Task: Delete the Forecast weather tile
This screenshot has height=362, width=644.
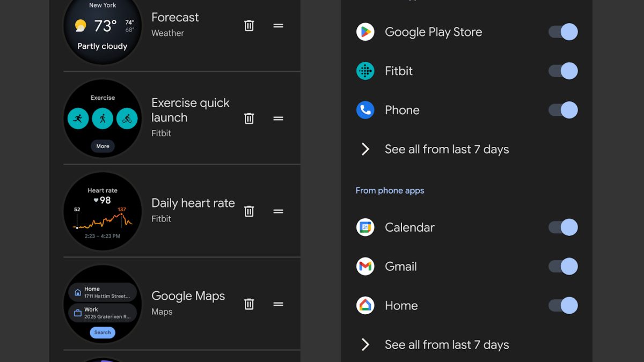Action: tap(249, 26)
